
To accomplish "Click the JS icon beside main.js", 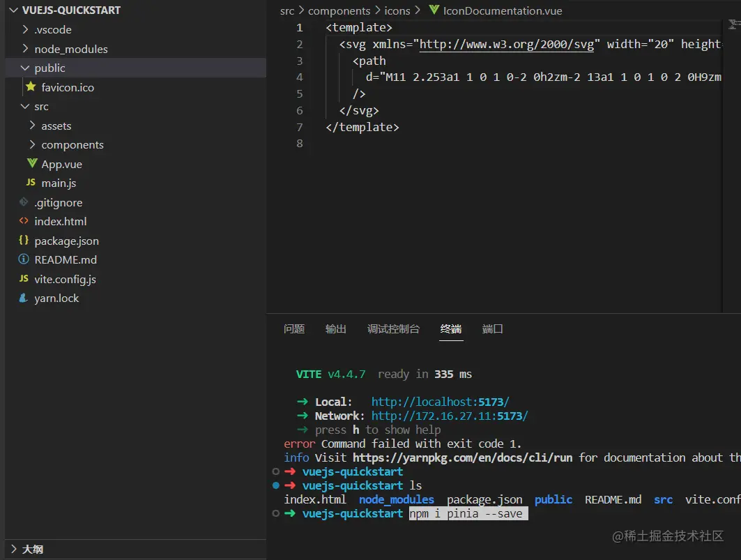I will click(31, 183).
